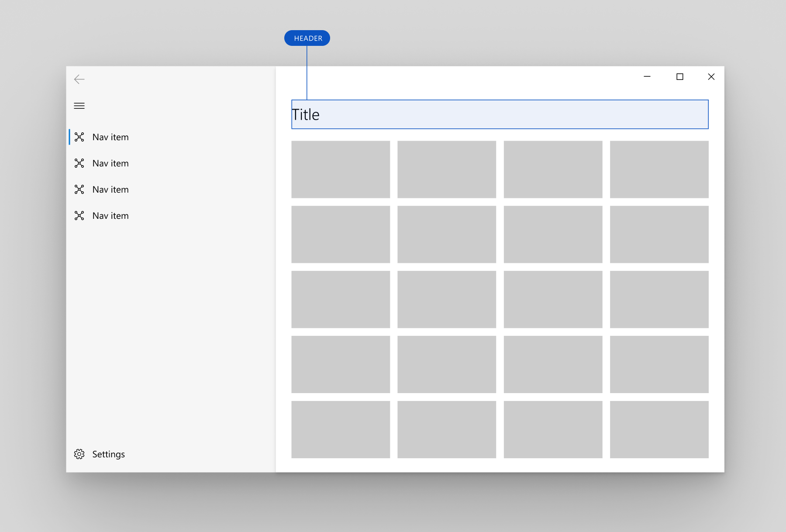
Task: Click the Settings text label
Action: point(108,454)
